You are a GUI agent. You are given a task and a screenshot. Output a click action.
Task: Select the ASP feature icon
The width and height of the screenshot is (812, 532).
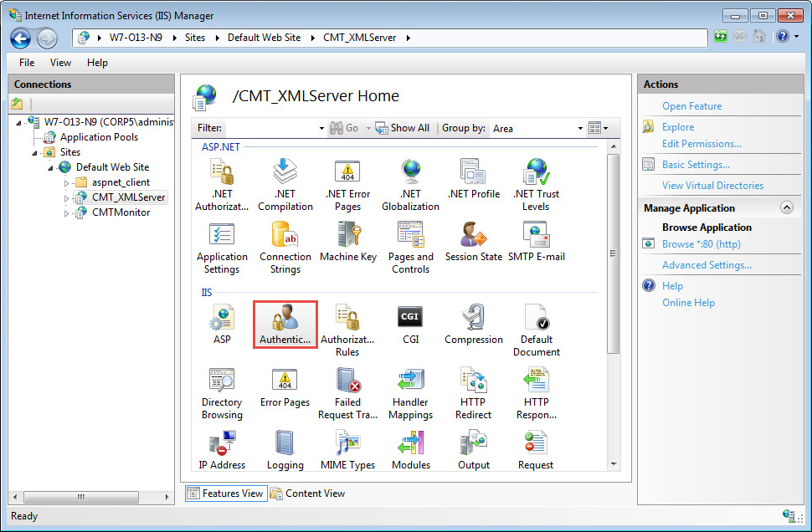pos(222,325)
